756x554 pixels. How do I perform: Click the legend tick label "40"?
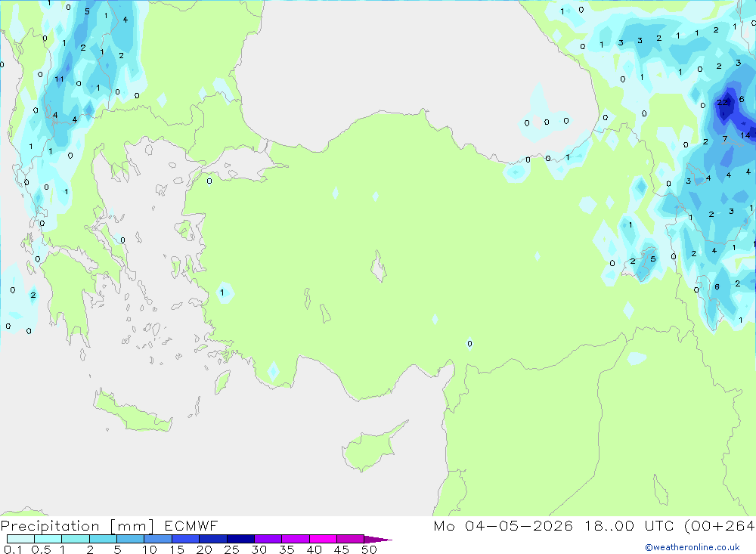(x=314, y=549)
